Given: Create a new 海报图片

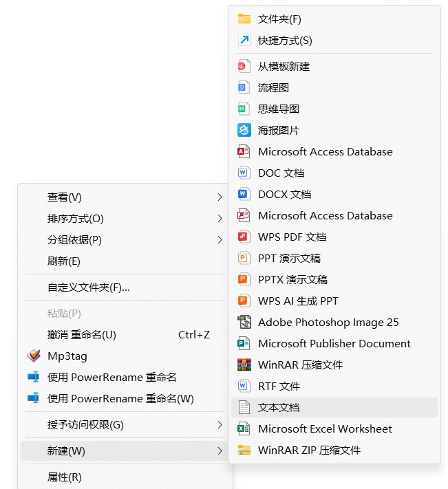Looking at the screenshot, I should [x=334, y=130].
